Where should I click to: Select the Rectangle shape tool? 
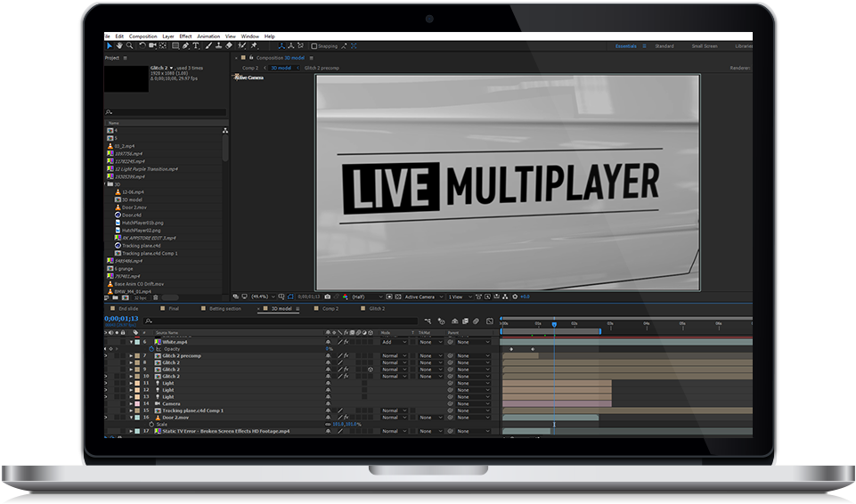click(175, 45)
